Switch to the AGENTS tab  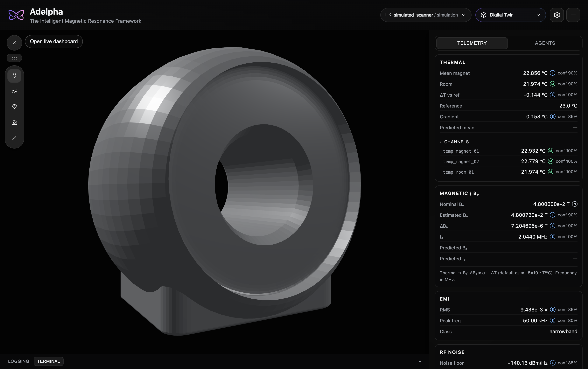(x=545, y=43)
